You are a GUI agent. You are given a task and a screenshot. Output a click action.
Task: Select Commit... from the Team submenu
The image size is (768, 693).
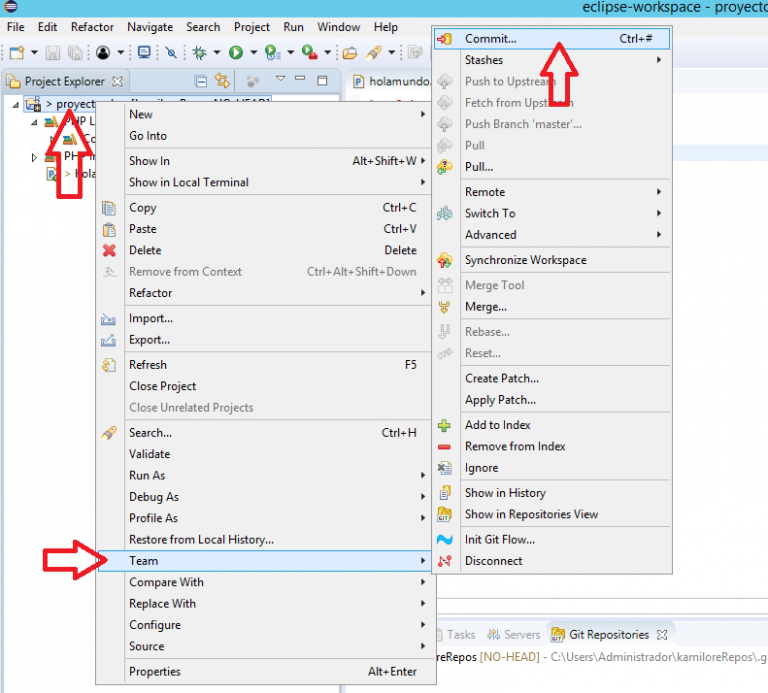click(490, 39)
